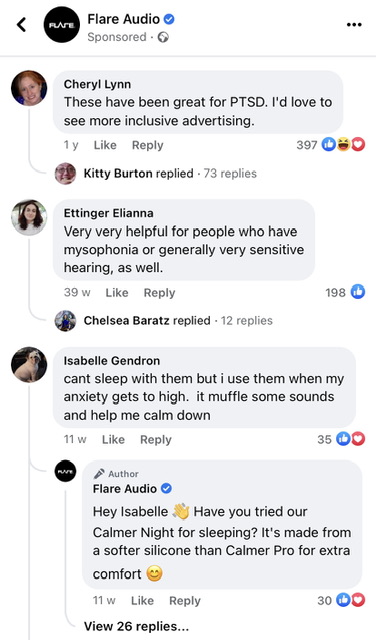Like Isabelle Gendron's comment
The height and width of the screenshot is (640, 376).
113,440
